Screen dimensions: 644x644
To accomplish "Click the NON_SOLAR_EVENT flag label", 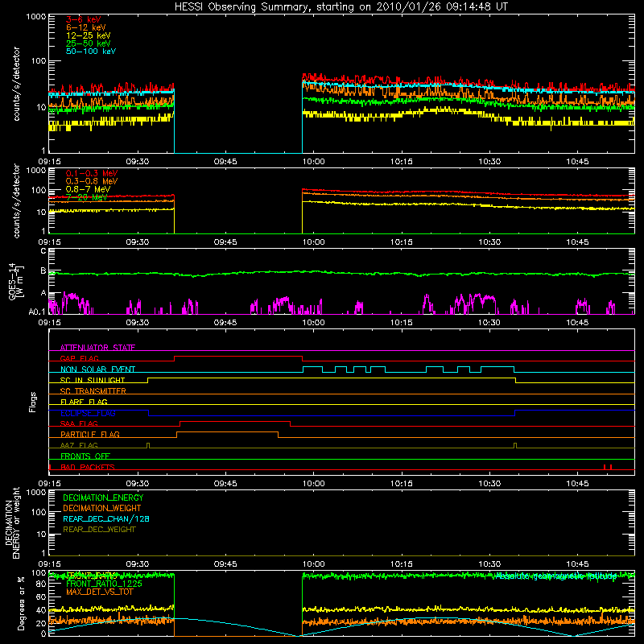I will [97, 369].
